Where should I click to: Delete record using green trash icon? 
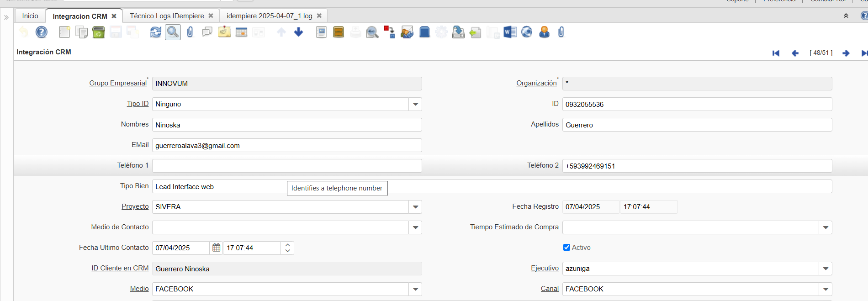click(99, 32)
